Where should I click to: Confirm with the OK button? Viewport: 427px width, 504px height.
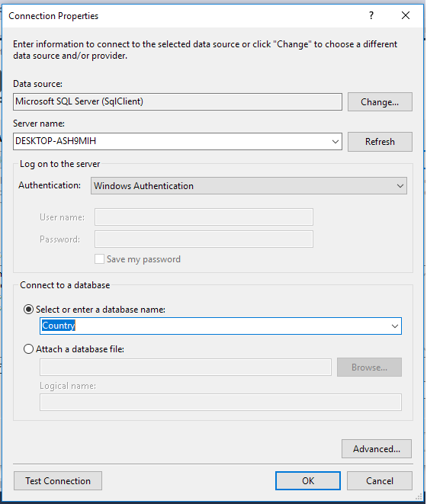(x=308, y=481)
